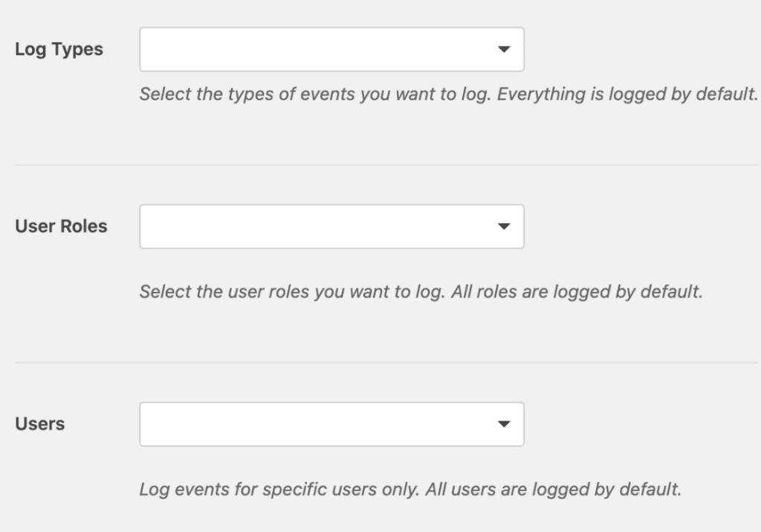This screenshot has width=761, height=532.
Task: Click the Log Types dropdown arrow
Action: click(505, 49)
